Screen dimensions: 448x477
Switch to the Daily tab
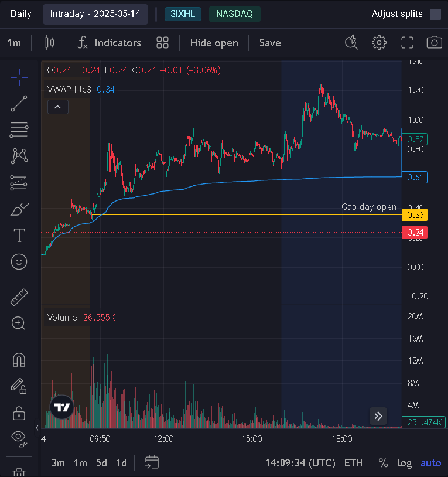coord(21,14)
